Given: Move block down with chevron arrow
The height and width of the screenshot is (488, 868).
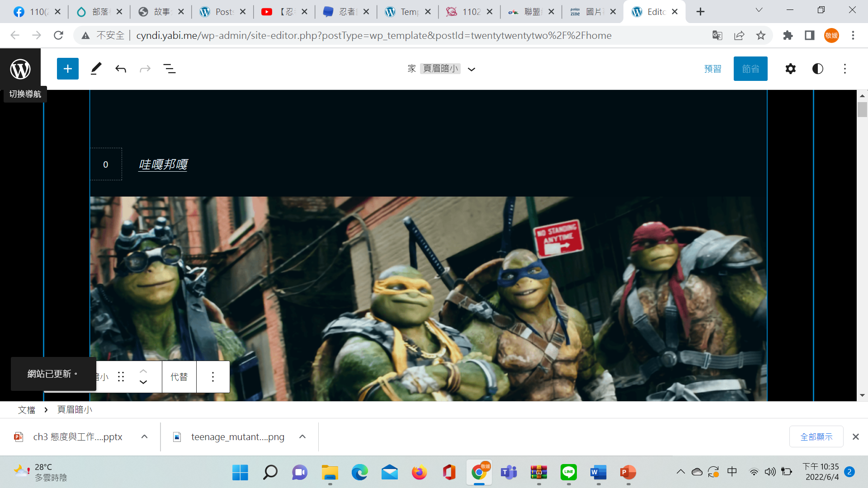Looking at the screenshot, I should click(143, 382).
